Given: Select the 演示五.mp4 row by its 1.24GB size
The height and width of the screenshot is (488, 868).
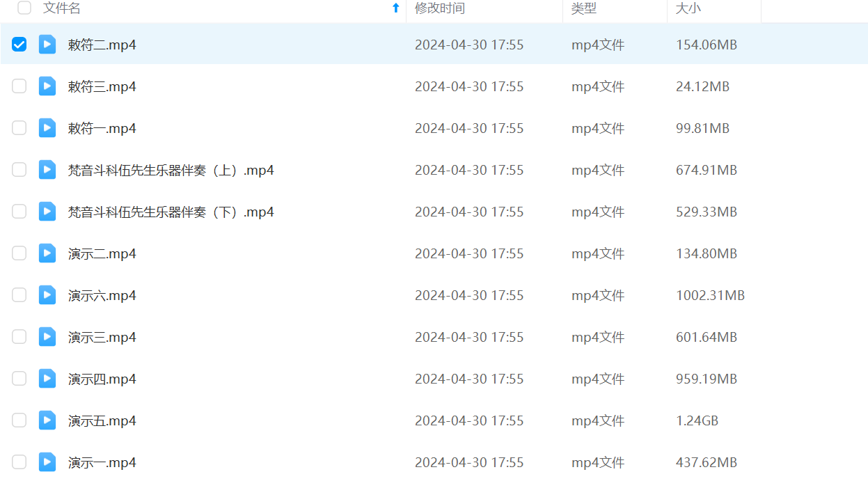Looking at the screenshot, I should pos(697,420).
